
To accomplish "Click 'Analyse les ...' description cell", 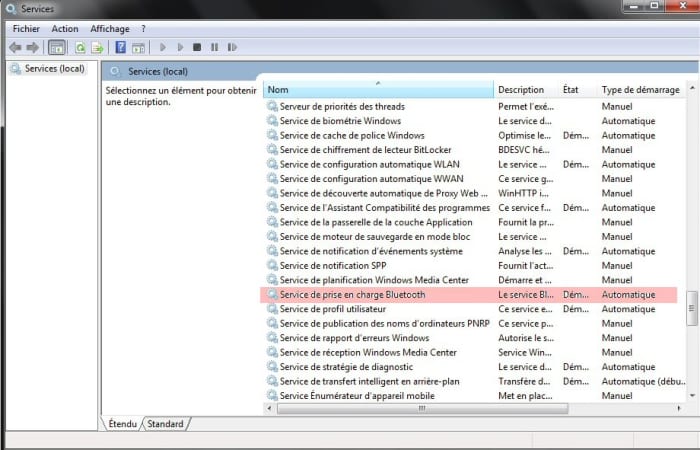I will (x=525, y=251).
